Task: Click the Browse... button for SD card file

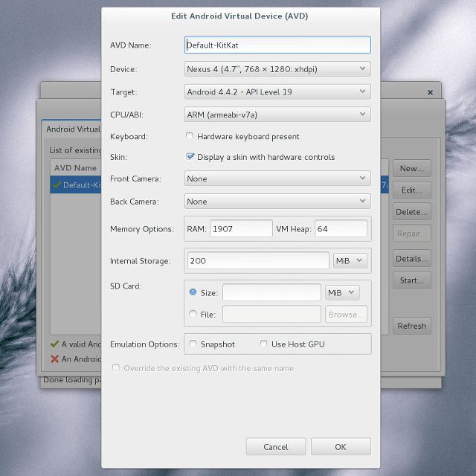Action: coord(346,314)
